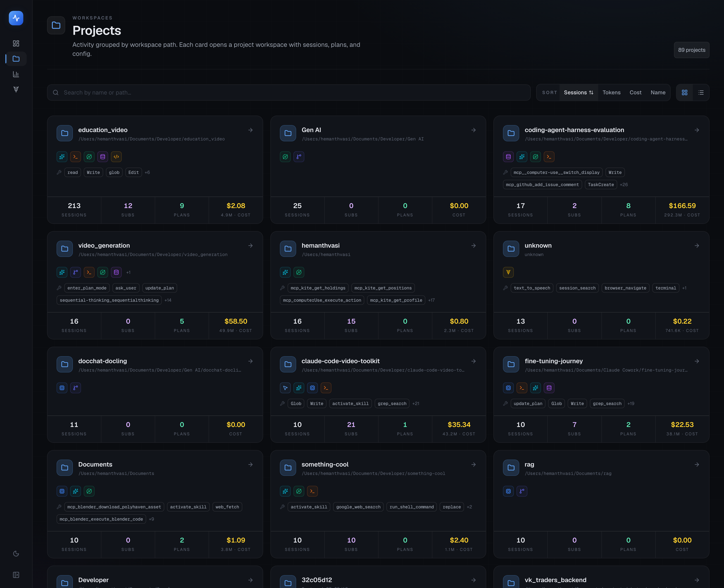
Task: Switch to grid view layout
Action: click(684, 92)
